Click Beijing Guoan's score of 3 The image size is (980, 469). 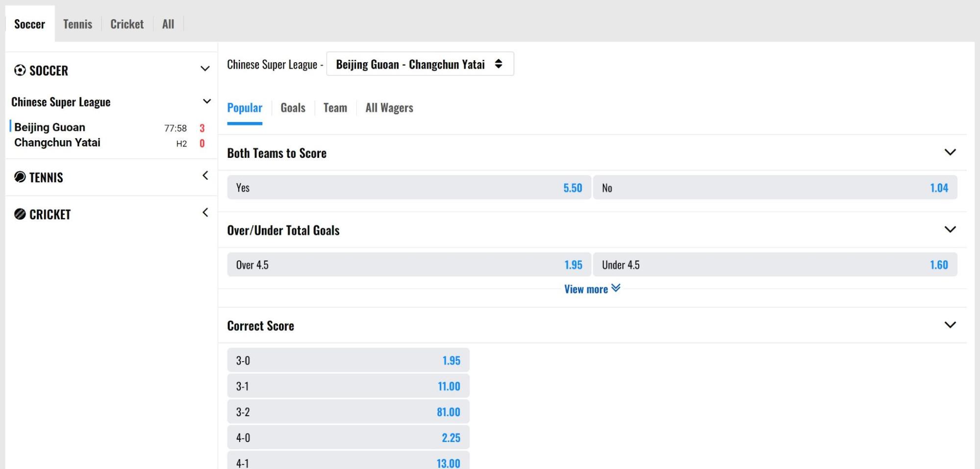(202, 128)
